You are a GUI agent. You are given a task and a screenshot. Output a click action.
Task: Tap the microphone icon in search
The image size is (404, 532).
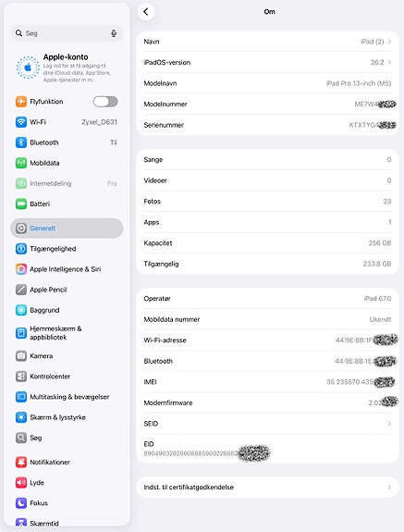coord(114,33)
